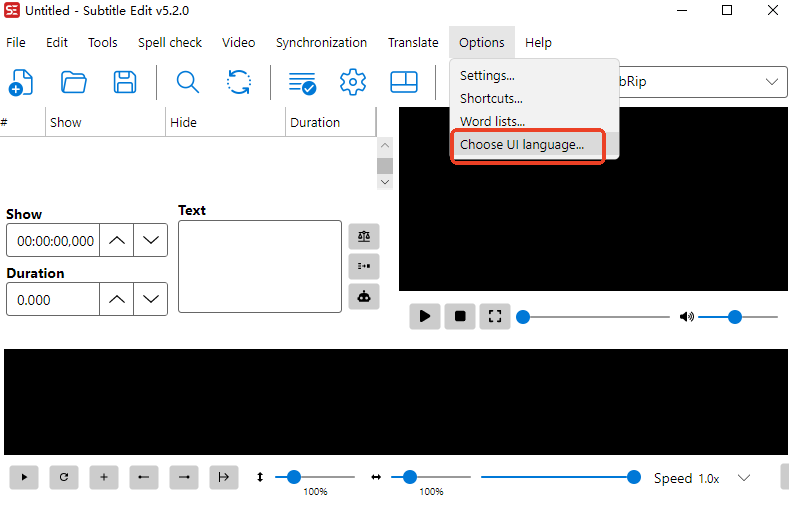Click the Show time field 00:00:00,000

tap(53, 241)
